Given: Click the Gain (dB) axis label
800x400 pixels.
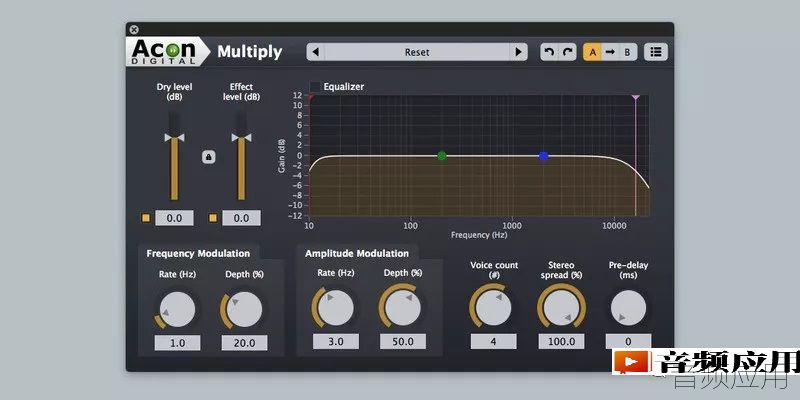Looking at the screenshot, I should (282, 155).
